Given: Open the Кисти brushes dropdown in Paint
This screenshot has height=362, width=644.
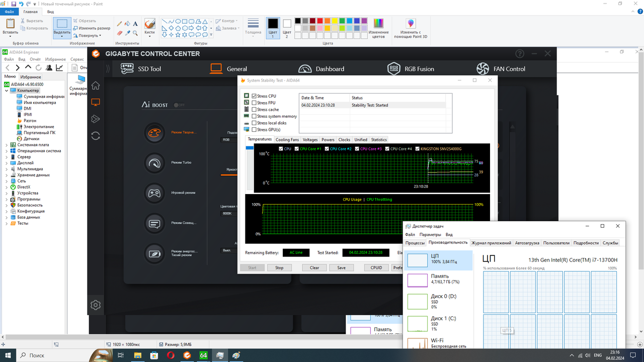Looking at the screenshot, I should coord(149,35).
